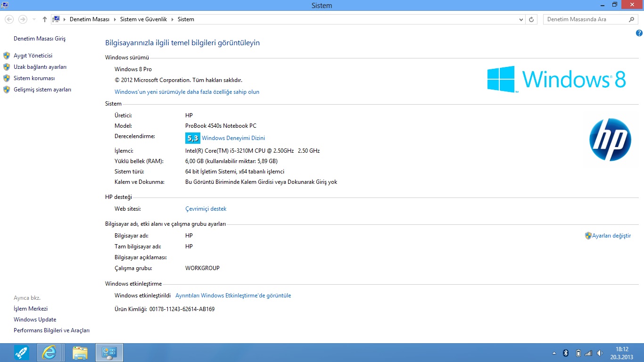644x362 pixels.
Task: Click the Back navigation arrow
Action: pos(9,19)
